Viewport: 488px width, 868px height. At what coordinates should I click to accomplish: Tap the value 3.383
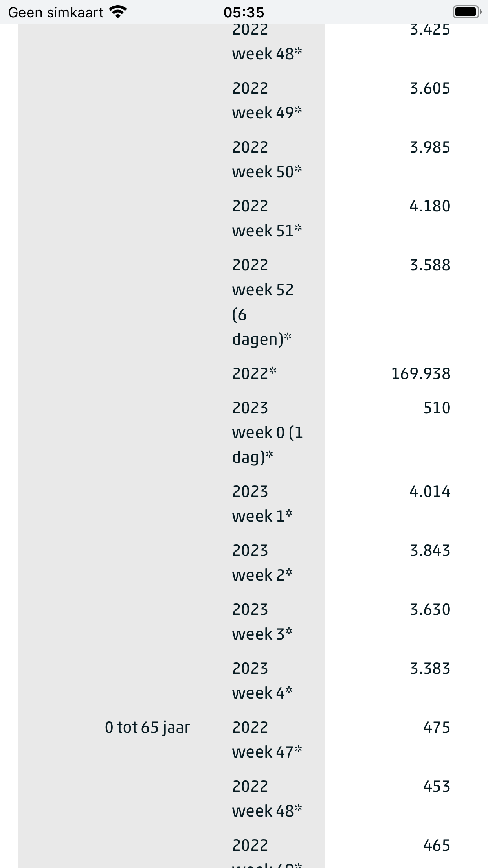(430, 668)
